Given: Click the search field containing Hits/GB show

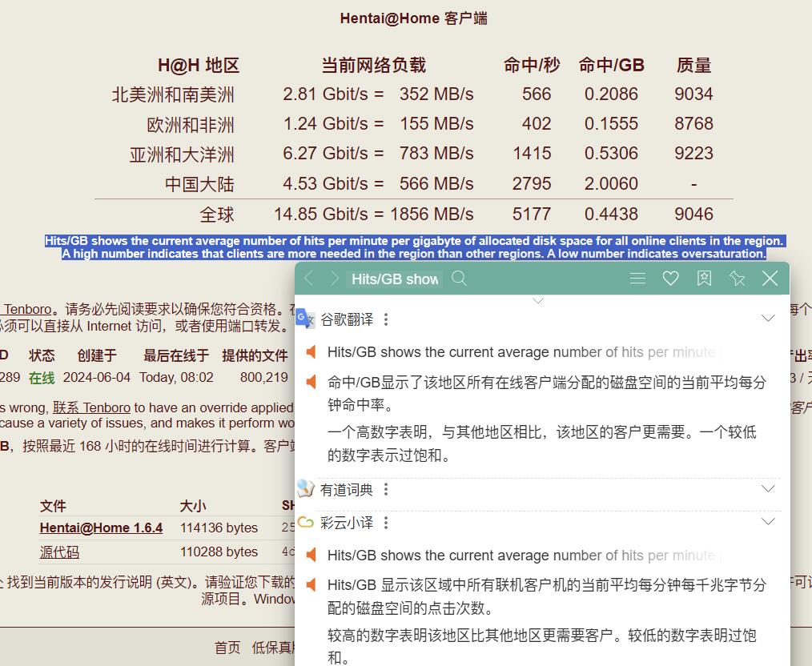Looking at the screenshot, I should (x=395, y=279).
